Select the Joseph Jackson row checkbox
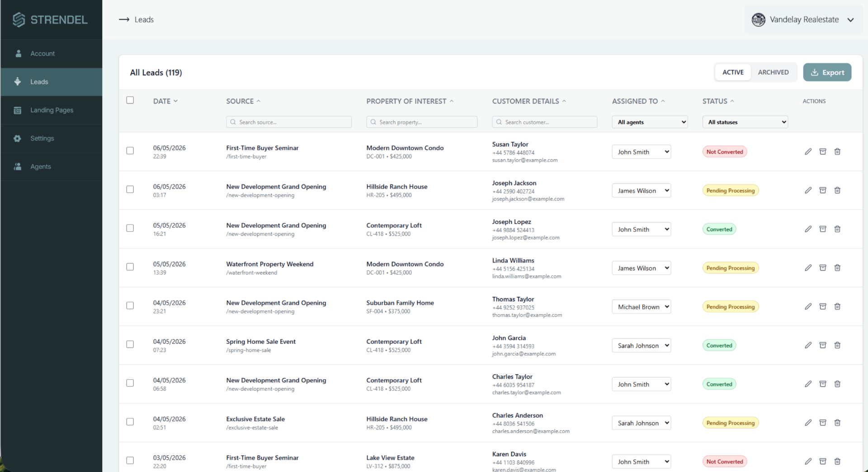The width and height of the screenshot is (868, 472). point(130,189)
